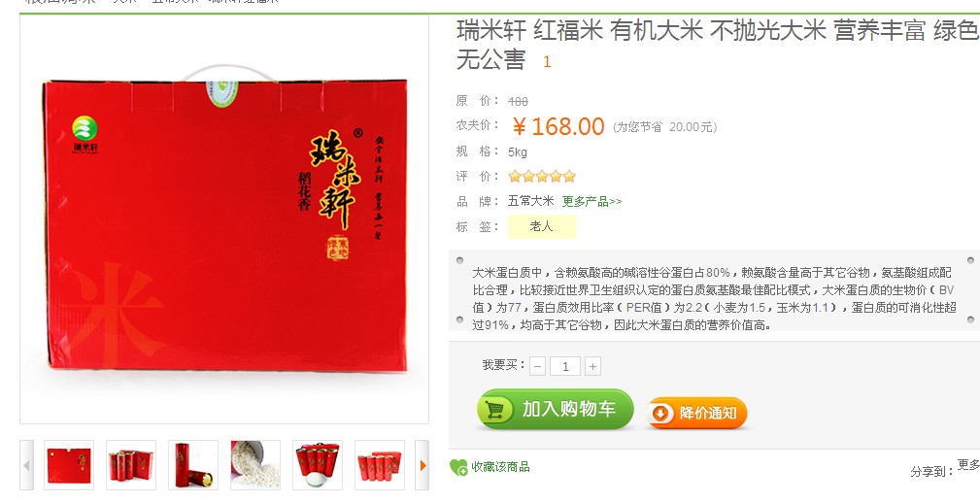Click the 降价通知 price-drop alert button
The width and height of the screenshot is (980, 503).
(x=696, y=413)
